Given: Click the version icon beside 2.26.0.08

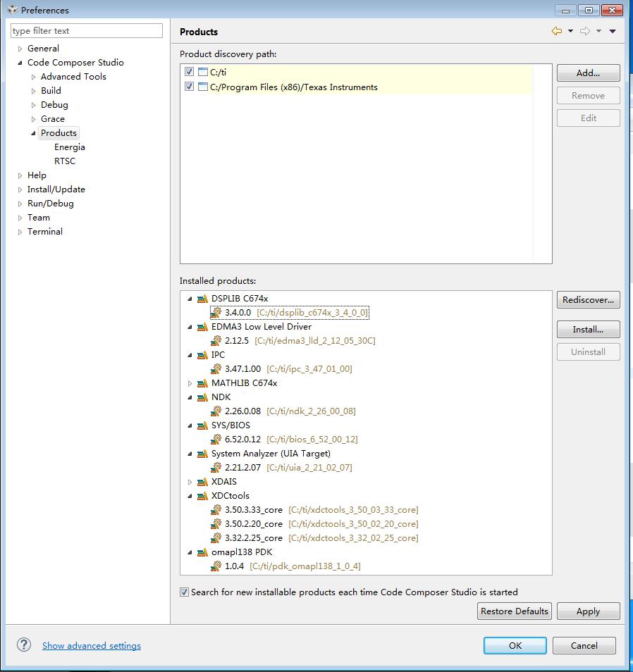Looking at the screenshot, I should (216, 411).
